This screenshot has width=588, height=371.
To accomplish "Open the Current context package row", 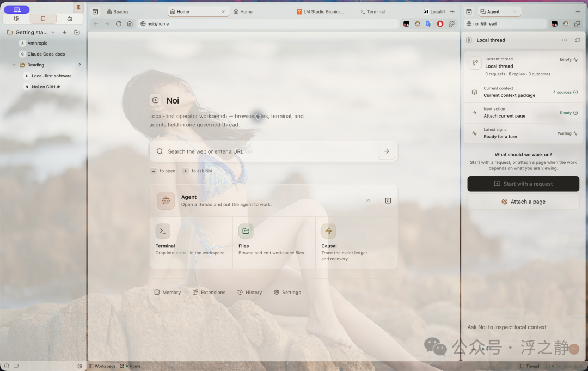I will point(523,92).
